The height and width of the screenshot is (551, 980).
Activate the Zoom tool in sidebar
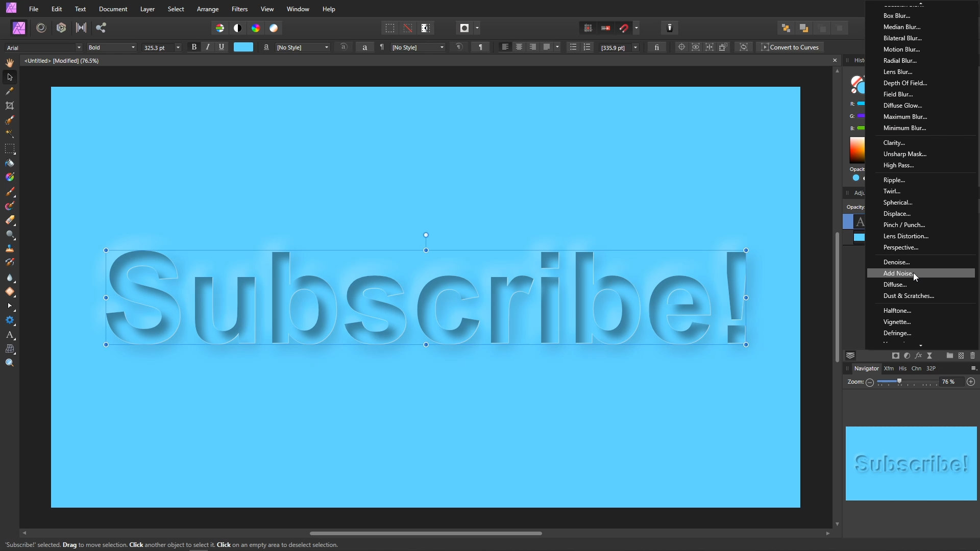[x=10, y=363]
